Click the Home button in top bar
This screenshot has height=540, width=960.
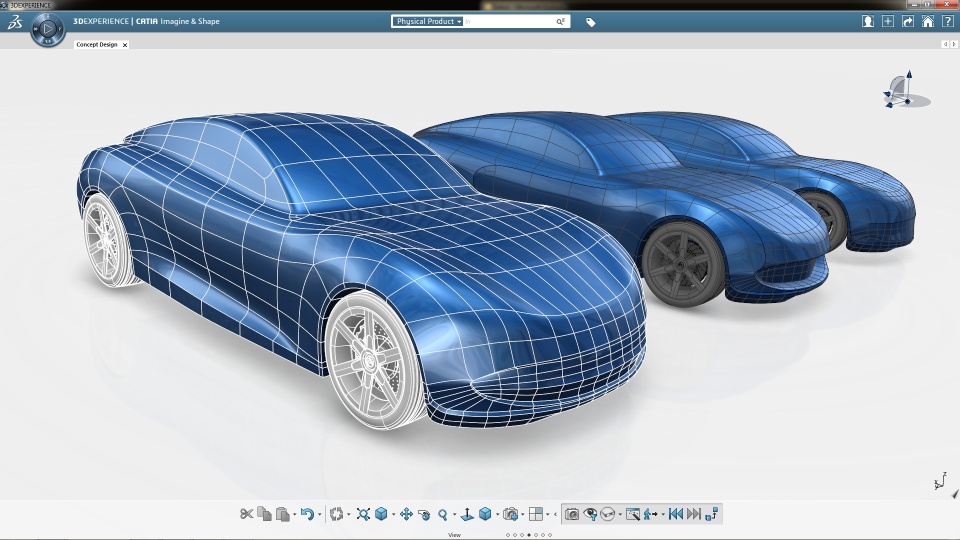coord(928,21)
